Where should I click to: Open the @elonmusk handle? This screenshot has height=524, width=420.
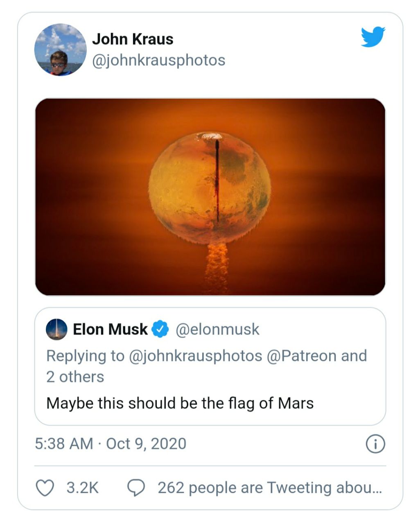coord(217,329)
